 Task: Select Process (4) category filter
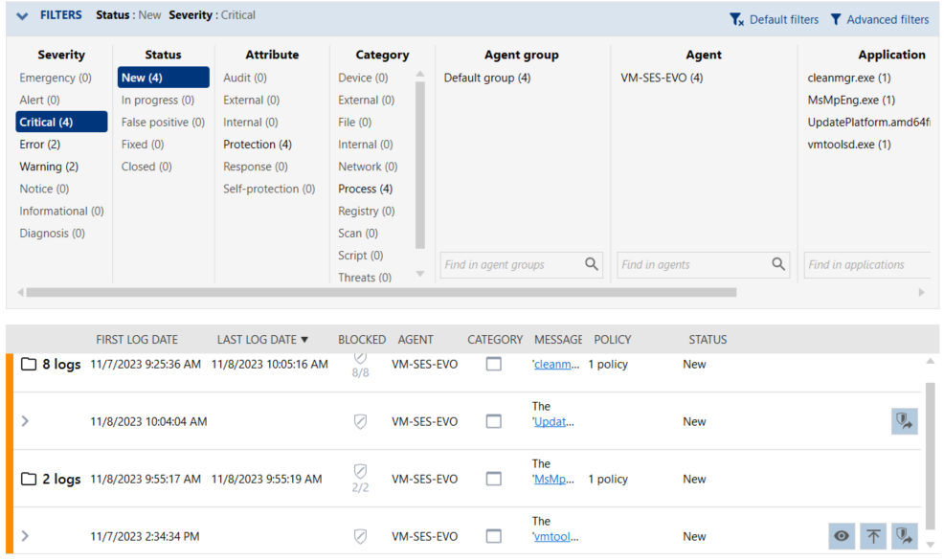(366, 190)
